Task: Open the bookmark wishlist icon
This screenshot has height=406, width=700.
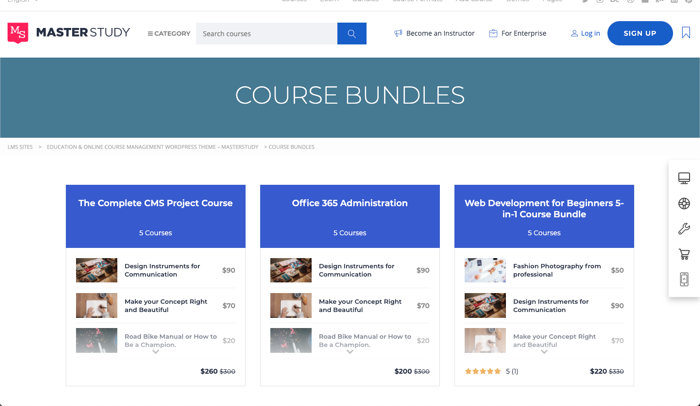Action: coord(686,33)
